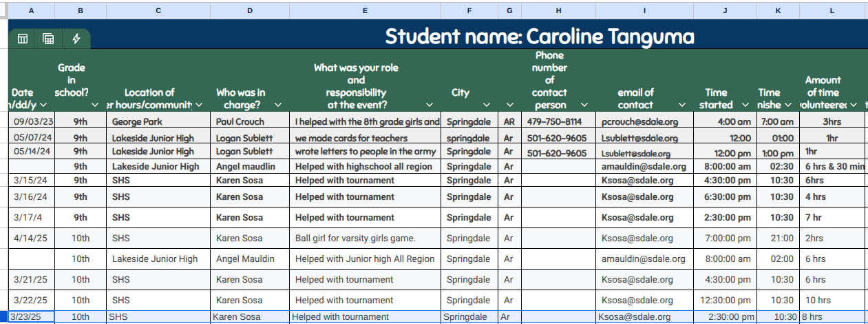Click the date cell 3/16/24
The width and height of the screenshot is (868, 324).
pyautogui.click(x=32, y=197)
